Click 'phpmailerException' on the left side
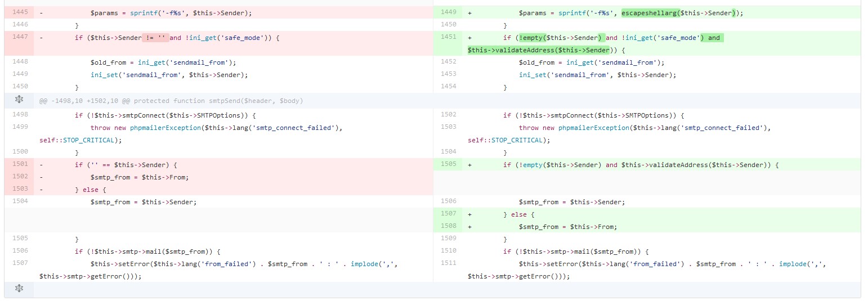868x301 pixels. click(x=164, y=128)
